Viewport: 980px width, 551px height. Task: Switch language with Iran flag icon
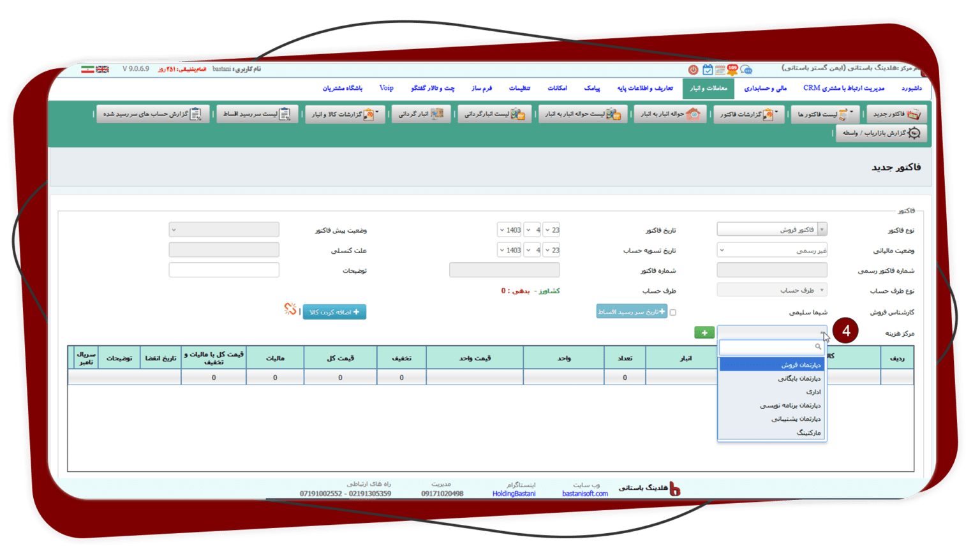coord(87,69)
